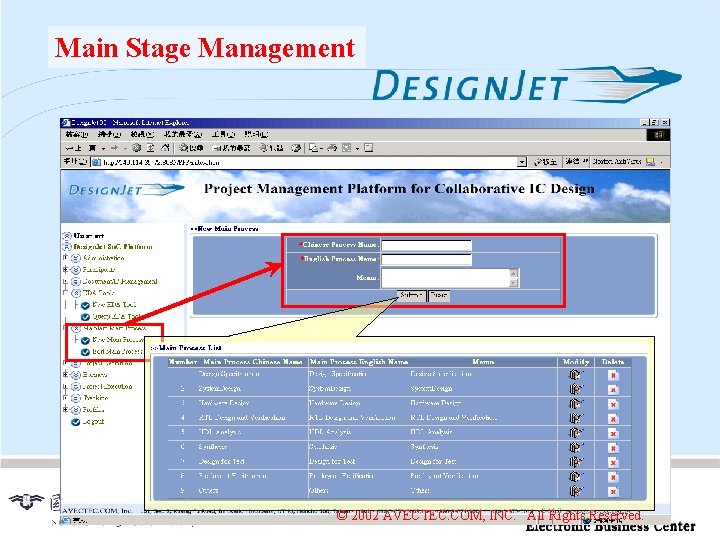
Task: Open the Back button history dropdown arrow
Action: click(x=103, y=148)
